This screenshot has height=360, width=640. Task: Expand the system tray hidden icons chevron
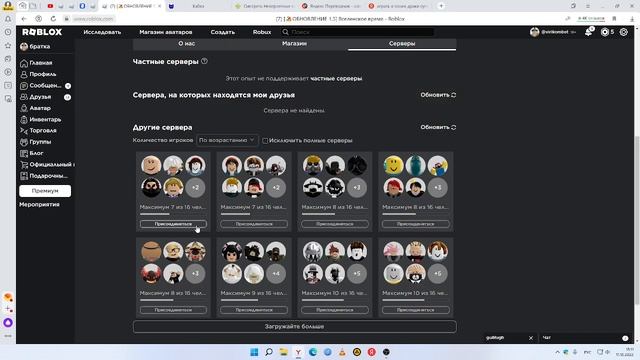click(x=557, y=352)
